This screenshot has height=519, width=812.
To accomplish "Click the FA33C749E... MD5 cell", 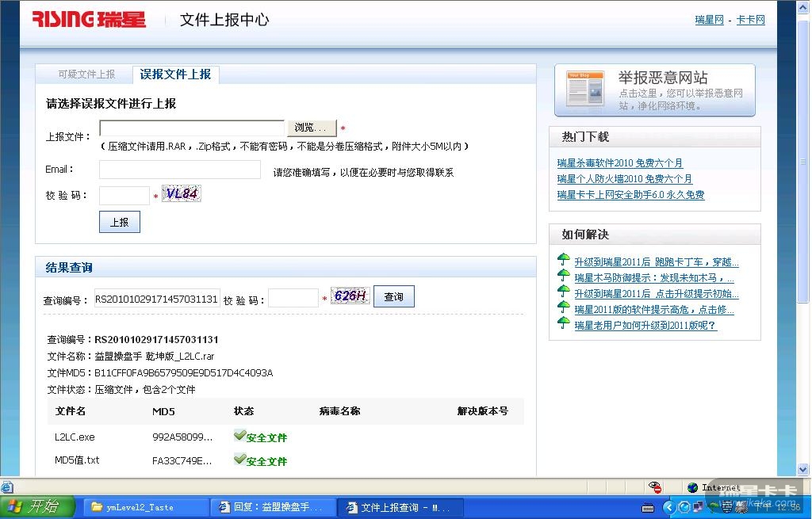I will (x=182, y=461).
